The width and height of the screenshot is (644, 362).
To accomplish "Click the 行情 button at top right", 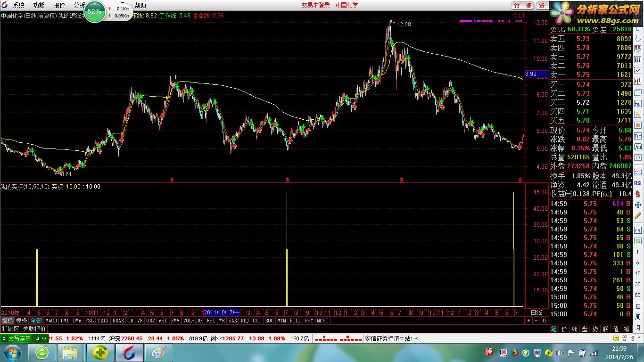I will coord(522,5).
